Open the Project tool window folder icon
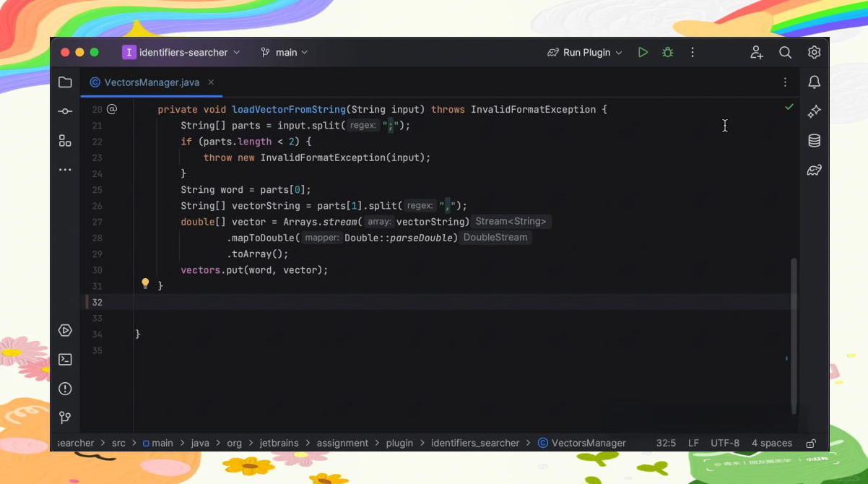Viewport: 868px width, 484px height. (x=65, y=82)
